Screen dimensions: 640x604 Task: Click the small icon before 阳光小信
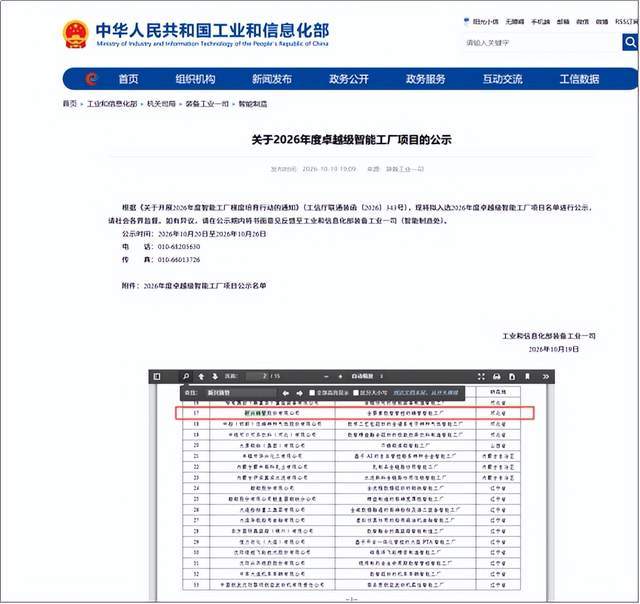[x=467, y=21]
